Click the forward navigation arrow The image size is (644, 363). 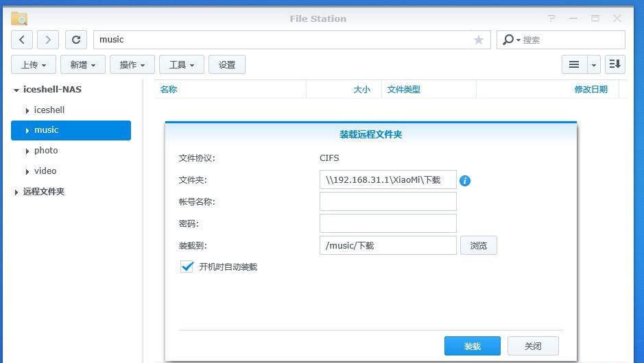click(48, 40)
